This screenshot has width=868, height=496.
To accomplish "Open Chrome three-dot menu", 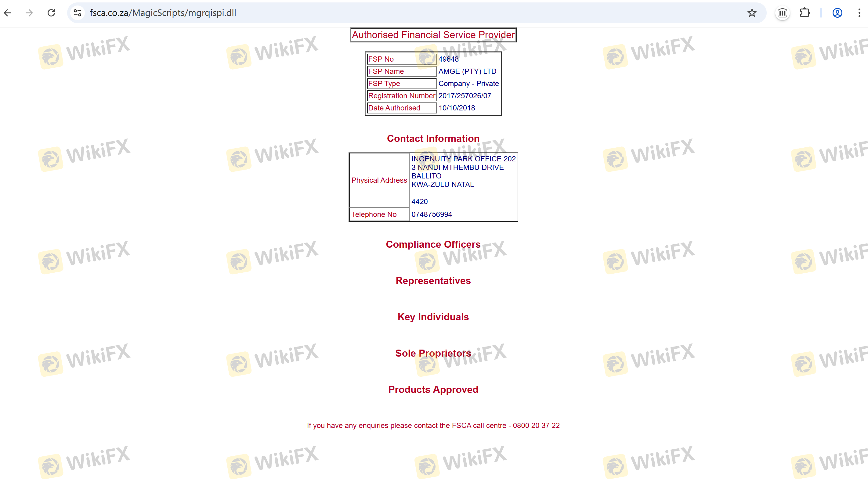I will click(859, 13).
